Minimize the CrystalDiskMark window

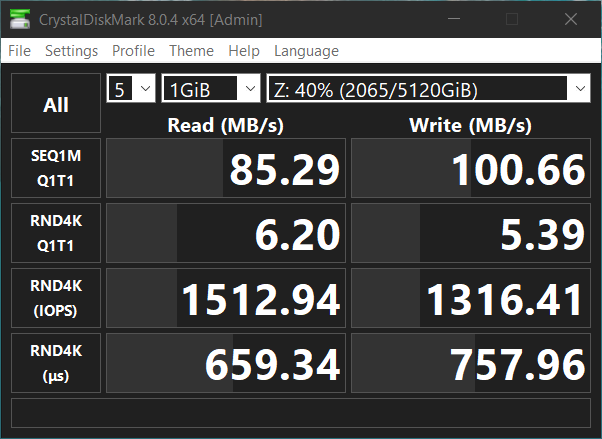point(454,19)
